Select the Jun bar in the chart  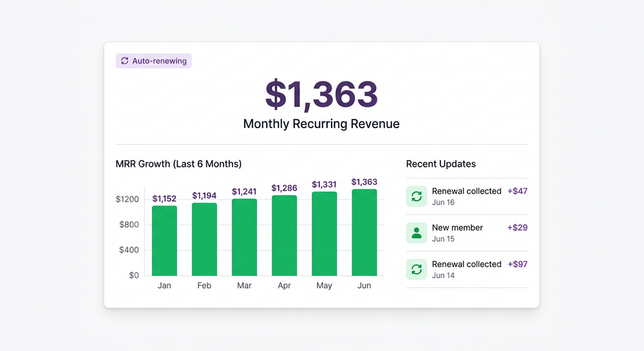click(x=365, y=232)
